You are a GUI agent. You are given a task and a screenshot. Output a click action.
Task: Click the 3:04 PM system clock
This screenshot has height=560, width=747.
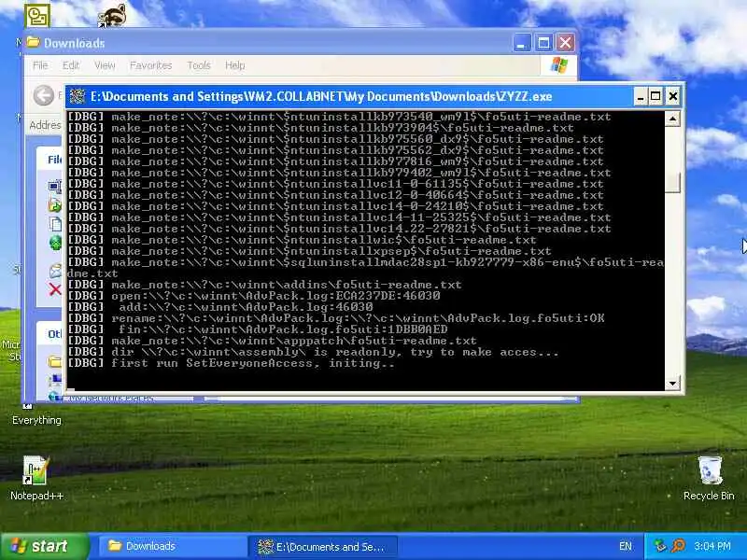(x=712, y=546)
